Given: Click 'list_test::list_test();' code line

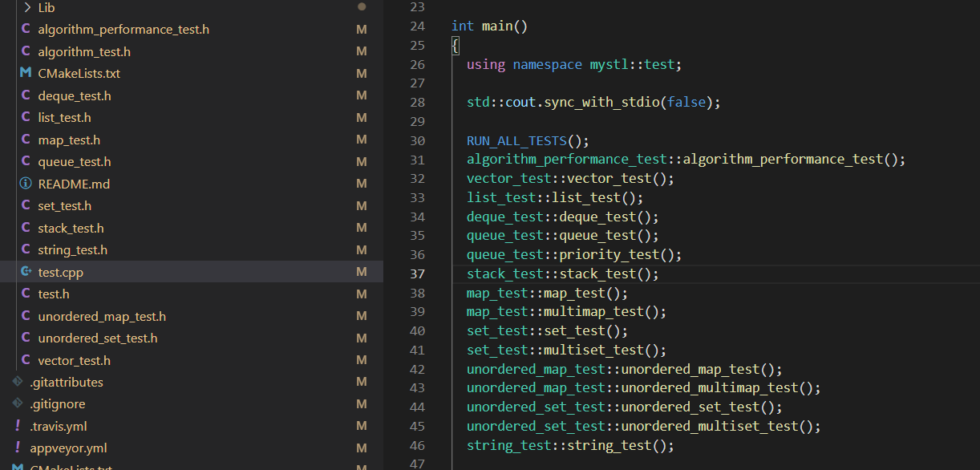Looking at the screenshot, I should [x=555, y=198].
